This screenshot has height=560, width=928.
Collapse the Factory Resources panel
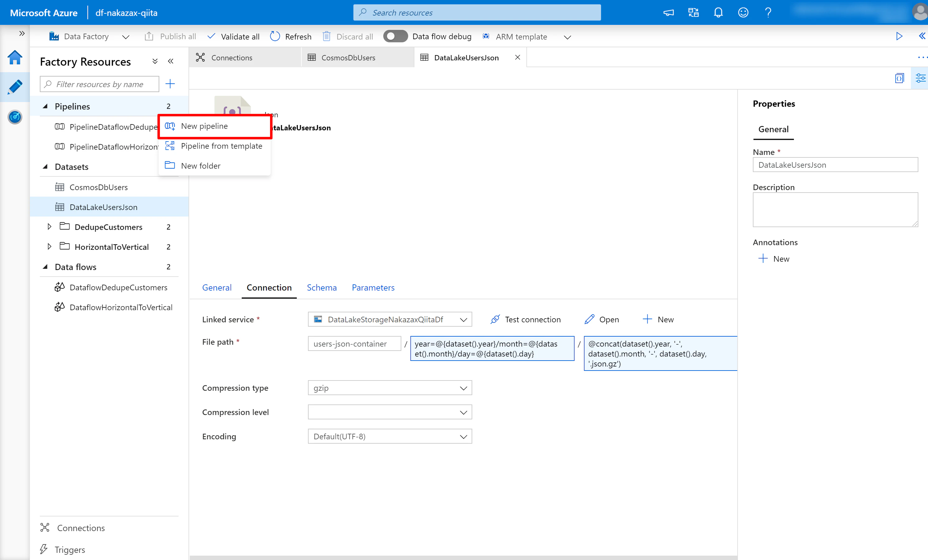point(170,61)
